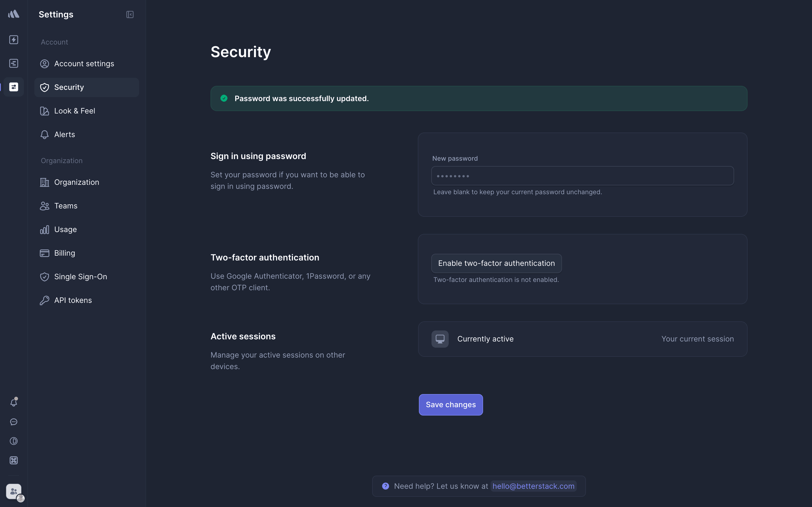The width and height of the screenshot is (812, 507).
Task: Click the active settings sliders rail icon
Action: (14, 87)
